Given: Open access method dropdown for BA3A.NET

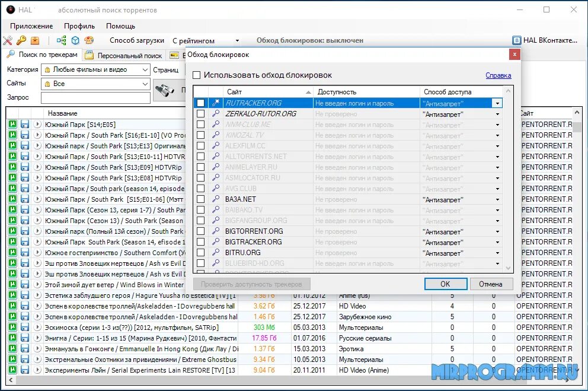Looking at the screenshot, I should (x=497, y=199).
